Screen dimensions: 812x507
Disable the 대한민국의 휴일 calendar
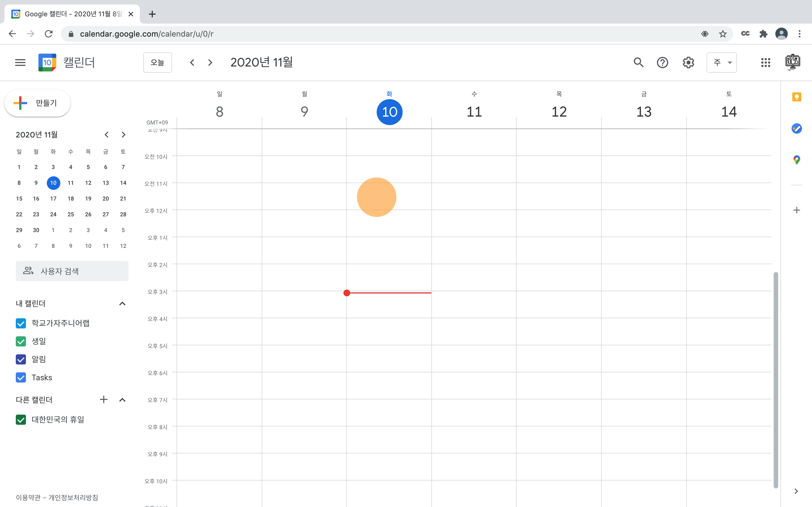(x=21, y=419)
